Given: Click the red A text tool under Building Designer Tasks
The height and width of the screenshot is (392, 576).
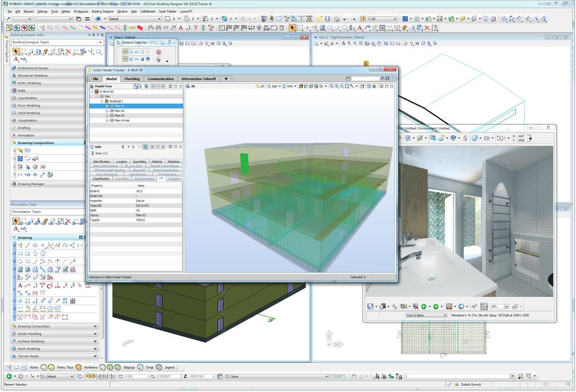Looking at the screenshot, I should pos(16,59).
